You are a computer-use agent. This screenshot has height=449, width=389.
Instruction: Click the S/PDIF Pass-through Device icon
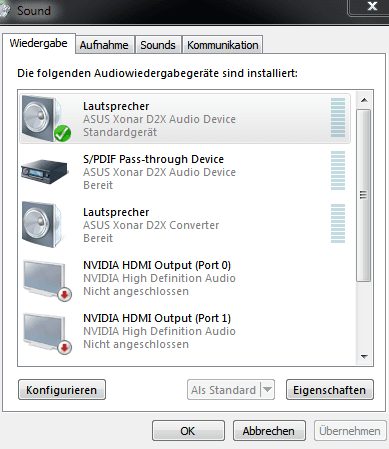45,172
